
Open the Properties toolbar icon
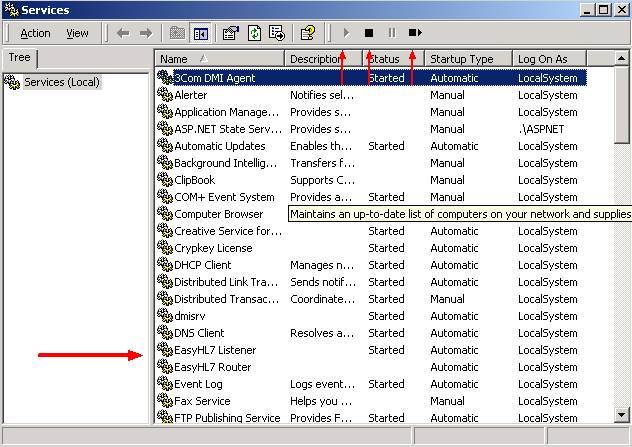coord(231,33)
